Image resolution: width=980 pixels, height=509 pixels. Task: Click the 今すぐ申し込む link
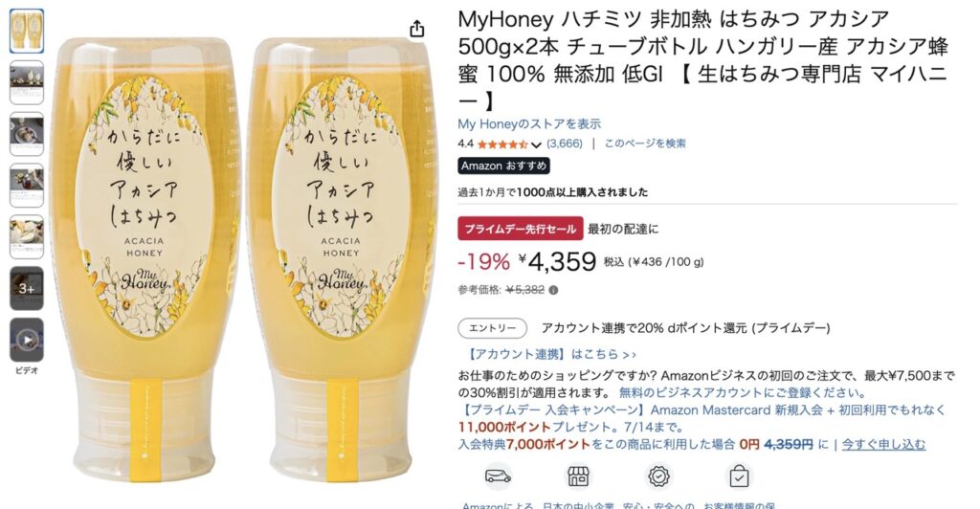(x=883, y=445)
